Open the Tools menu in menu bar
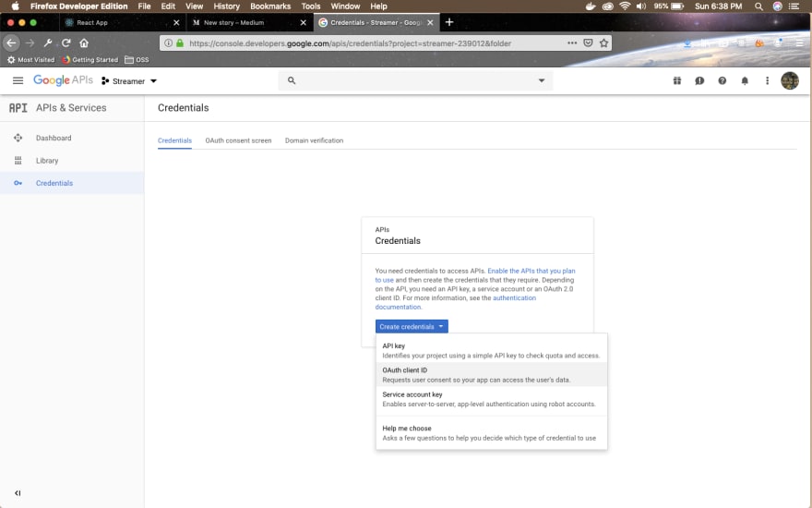 pos(311,6)
